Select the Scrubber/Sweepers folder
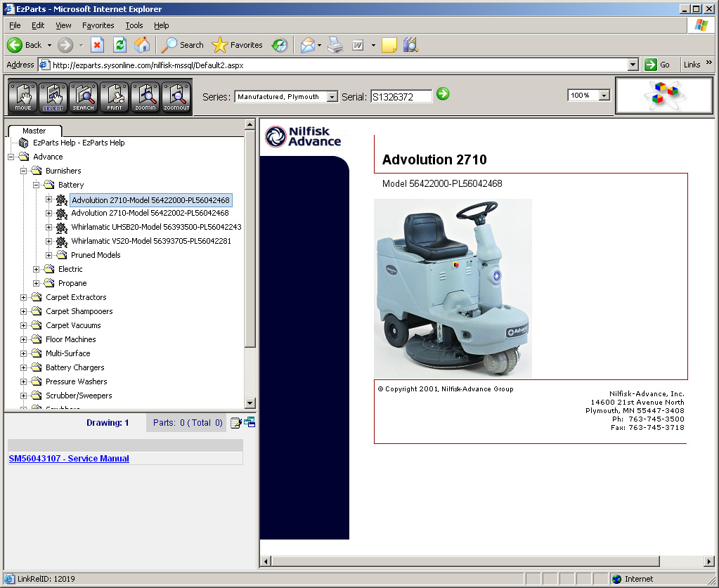 tap(79, 396)
